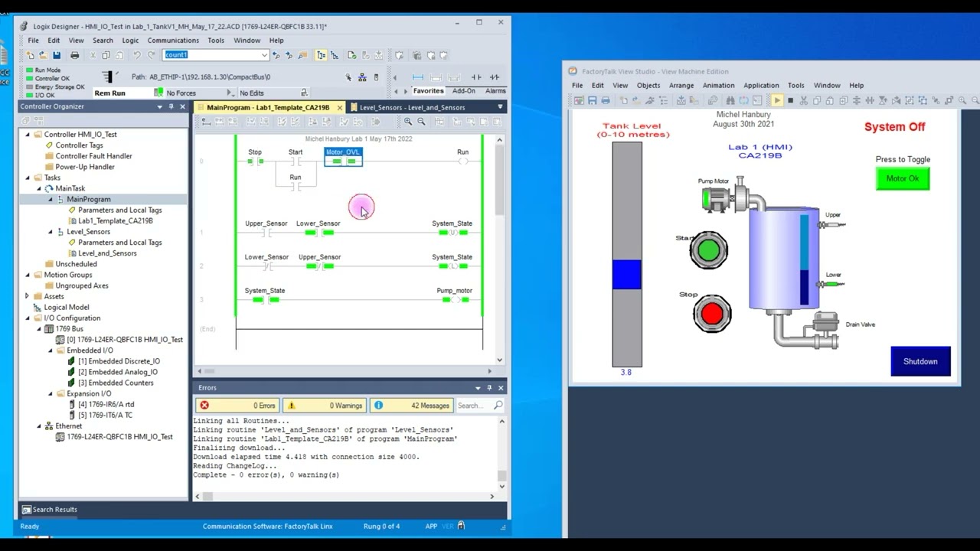Open find (binoculars) in FactoryTalk toolbar
The image size is (980, 551).
pyautogui.click(x=730, y=100)
